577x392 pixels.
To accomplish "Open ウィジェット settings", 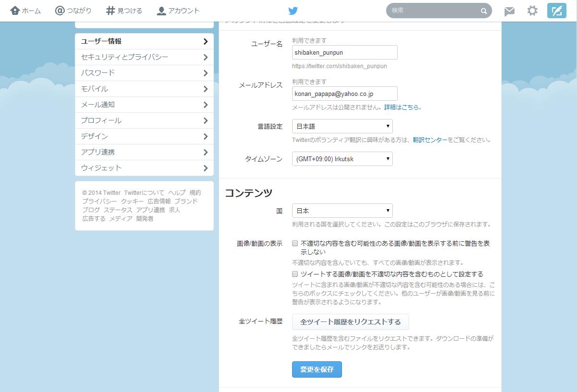I will 144,168.
